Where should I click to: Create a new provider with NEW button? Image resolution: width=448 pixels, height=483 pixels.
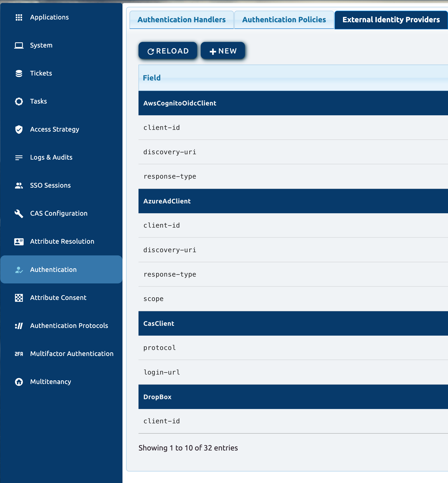click(x=223, y=51)
